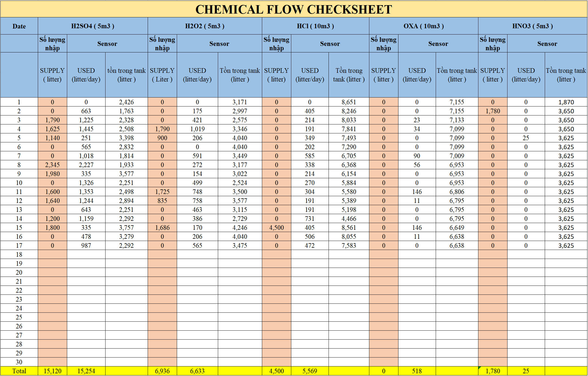This screenshot has height=376, width=588.
Task: Select H2O2 supply value 835
Action: (x=162, y=201)
